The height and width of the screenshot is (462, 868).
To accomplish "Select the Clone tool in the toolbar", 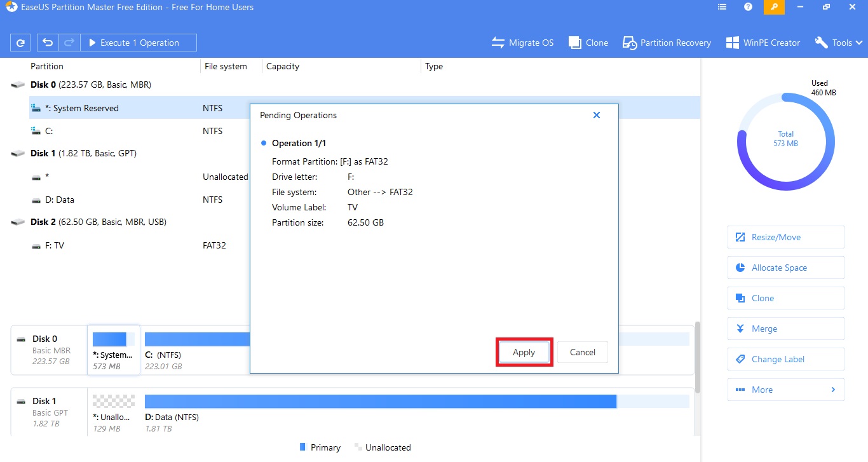I will coord(588,42).
